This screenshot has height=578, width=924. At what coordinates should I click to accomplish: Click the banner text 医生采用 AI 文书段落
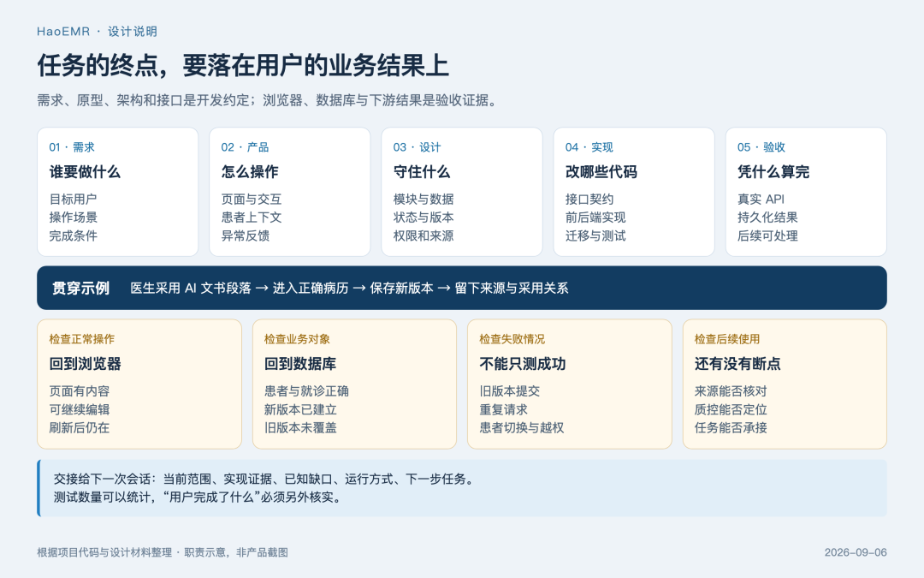click(191, 288)
